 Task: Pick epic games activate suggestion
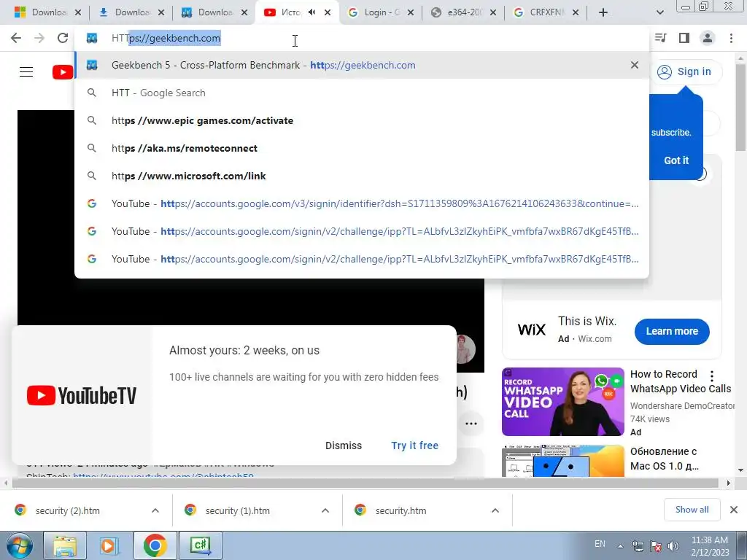coord(362,120)
